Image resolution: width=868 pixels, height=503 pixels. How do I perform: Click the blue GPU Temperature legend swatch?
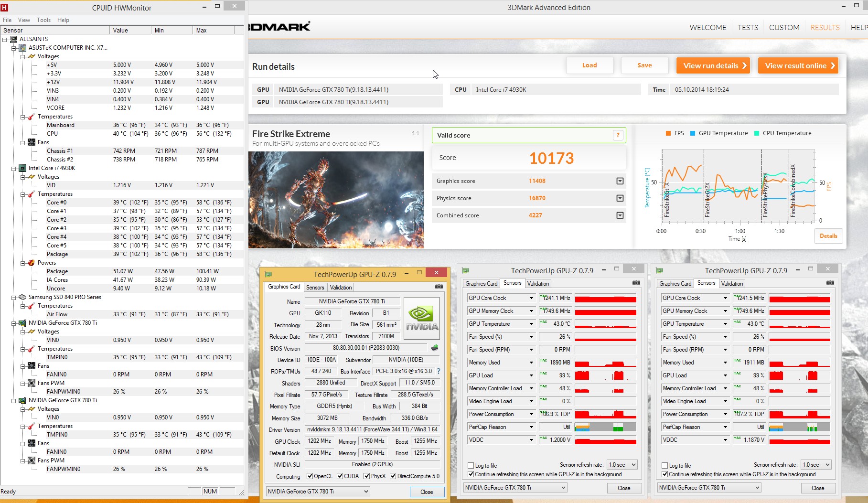coord(693,133)
